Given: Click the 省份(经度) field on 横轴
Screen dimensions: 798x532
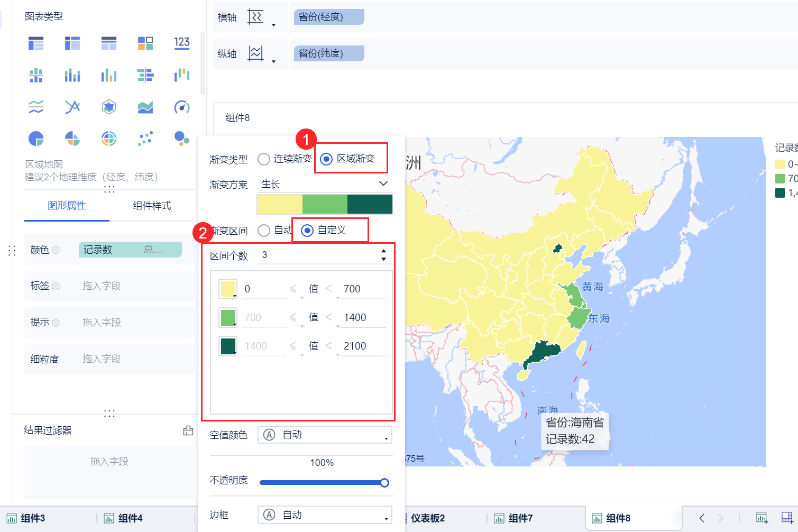Looking at the screenshot, I should [329, 17].
